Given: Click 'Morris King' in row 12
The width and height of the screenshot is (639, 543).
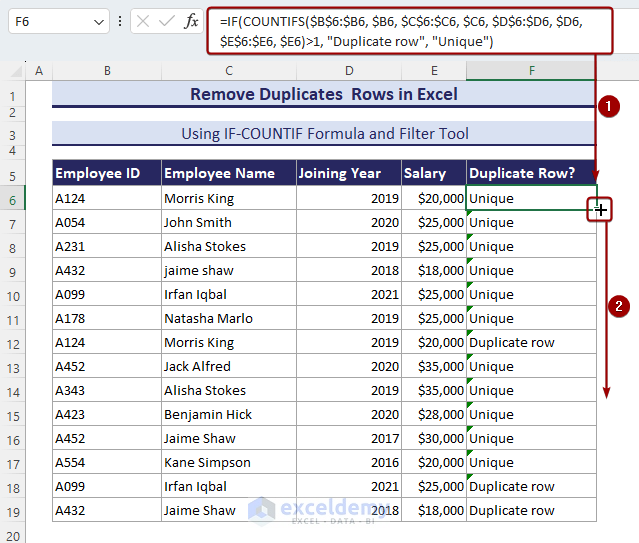Looking at the screenshot, I should click(x=229, y=342).
